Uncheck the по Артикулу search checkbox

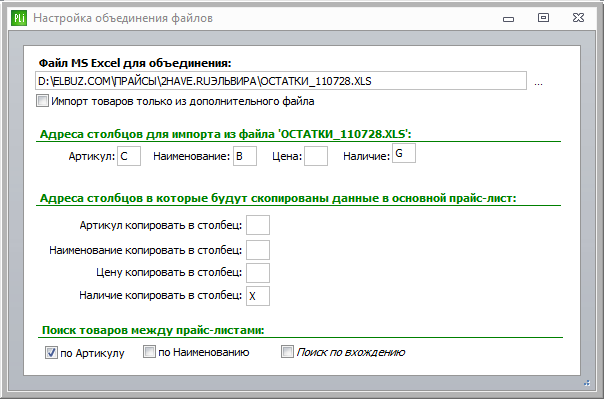(51, 352)
